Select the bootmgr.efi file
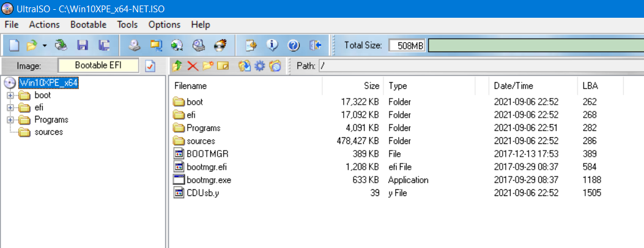This screenshot has height=248, width=644. pos(207,167)
